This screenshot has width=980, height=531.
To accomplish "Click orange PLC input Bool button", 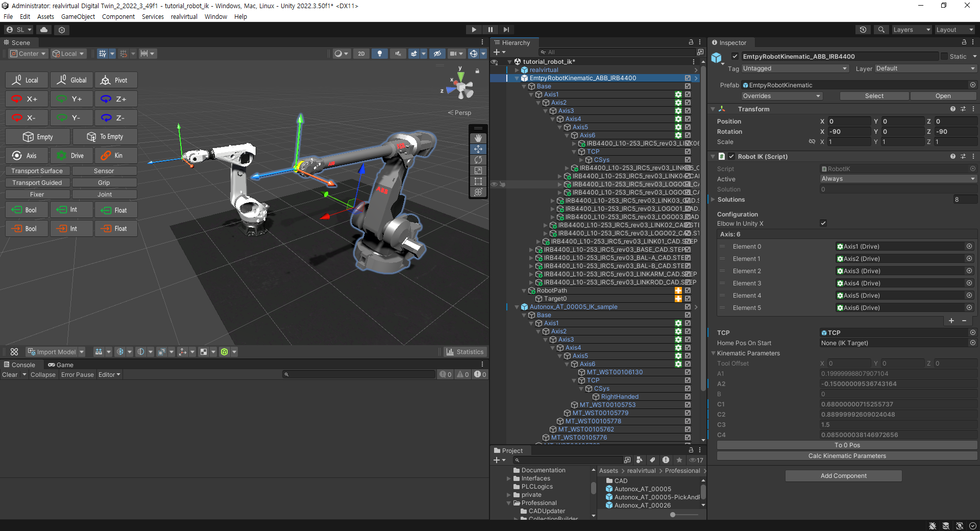I will [27, 229].
